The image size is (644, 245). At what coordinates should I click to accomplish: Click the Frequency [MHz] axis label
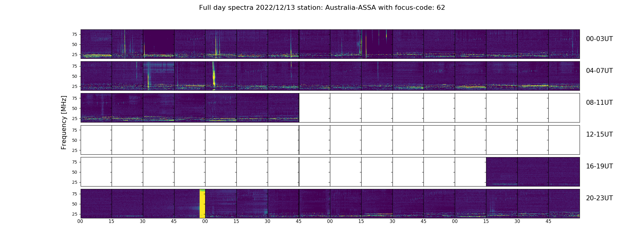[x=64, y=123]
